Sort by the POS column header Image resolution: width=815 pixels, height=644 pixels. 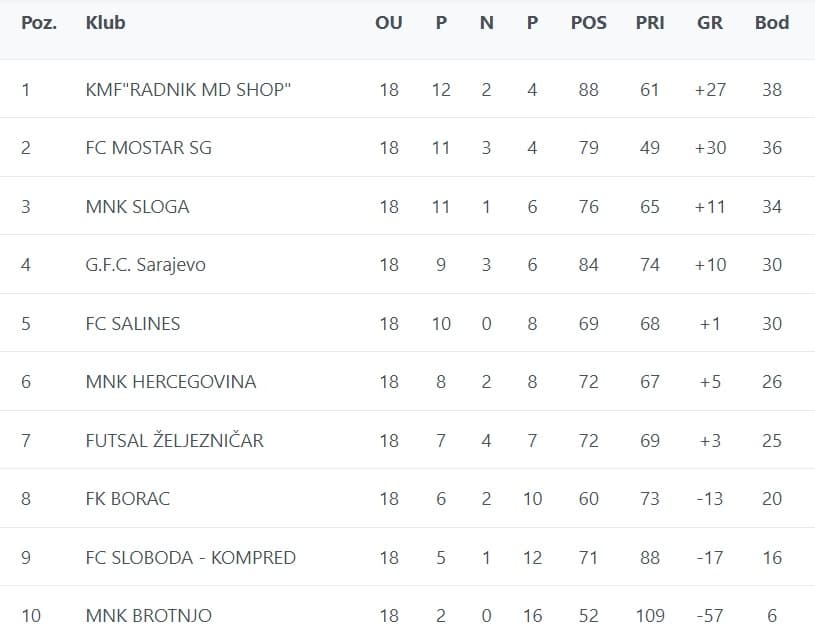click(588, 23)
